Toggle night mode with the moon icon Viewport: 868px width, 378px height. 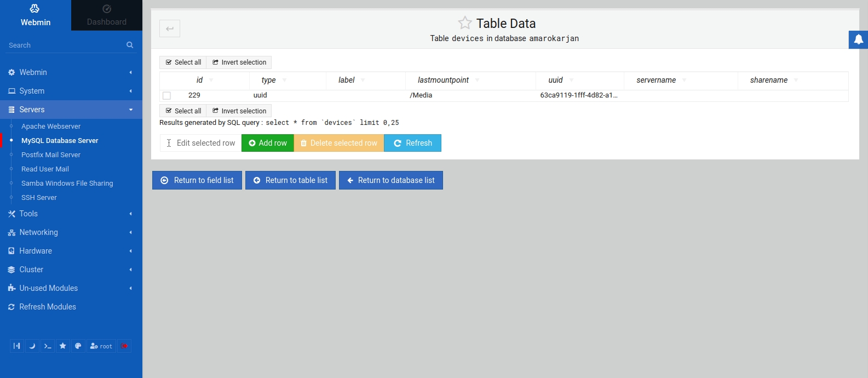point(32,346)
